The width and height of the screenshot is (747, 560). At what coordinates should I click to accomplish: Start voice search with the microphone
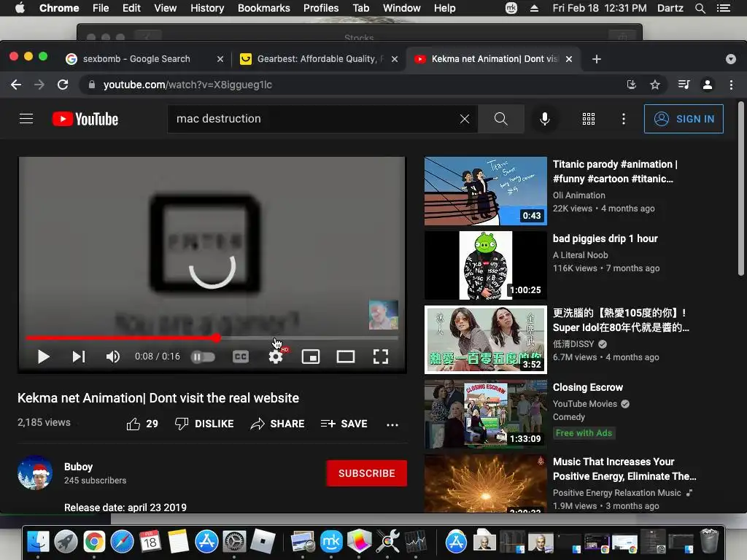544,119
